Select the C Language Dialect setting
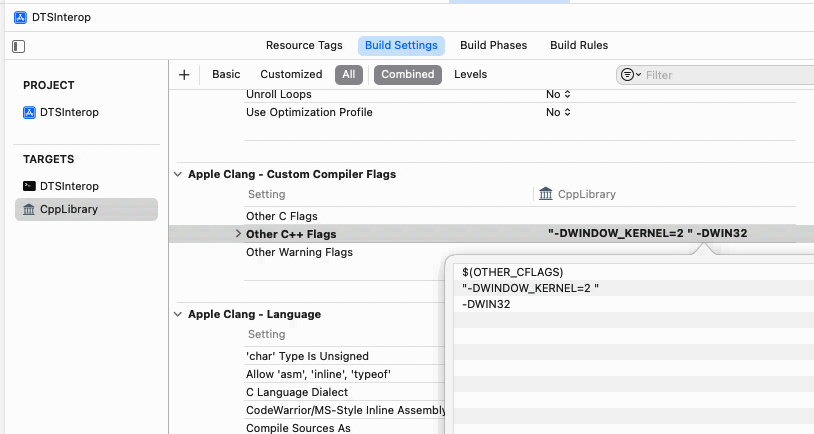Viewport: 814px width, 434px height. pyautogui.click(x=297, y=392)
